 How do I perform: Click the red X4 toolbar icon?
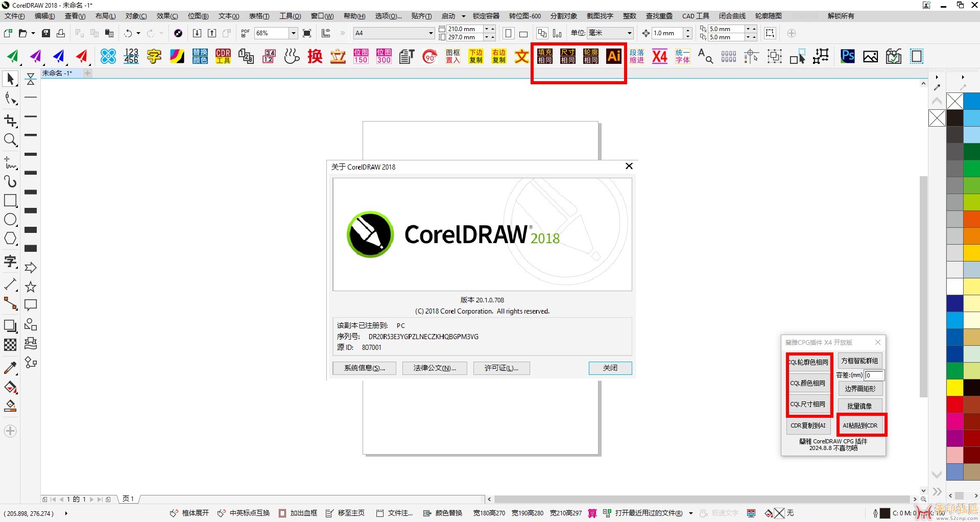tap(660, 56)
